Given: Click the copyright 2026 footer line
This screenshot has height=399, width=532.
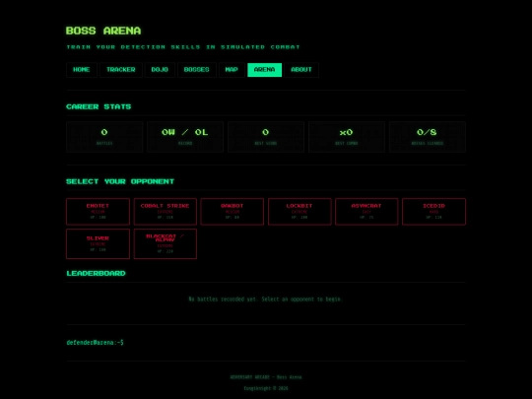Looking at the screenshot, I should point(266,388).
